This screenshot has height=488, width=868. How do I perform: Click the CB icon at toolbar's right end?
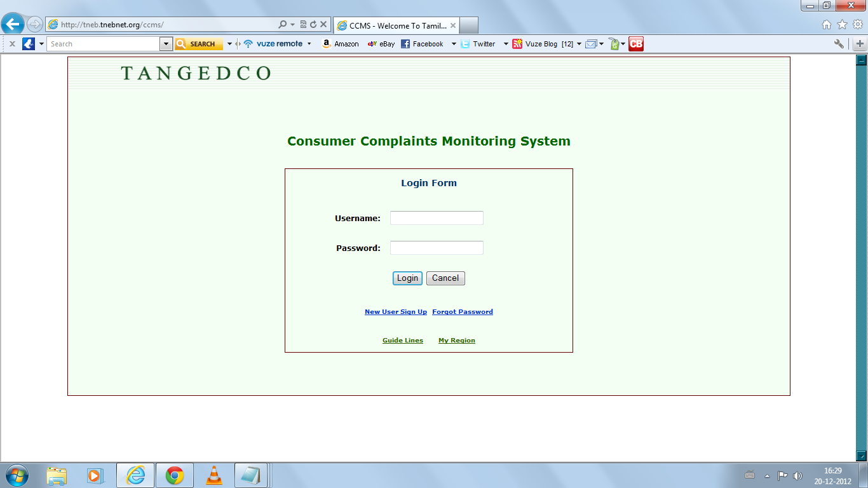[x=635, y=44]
